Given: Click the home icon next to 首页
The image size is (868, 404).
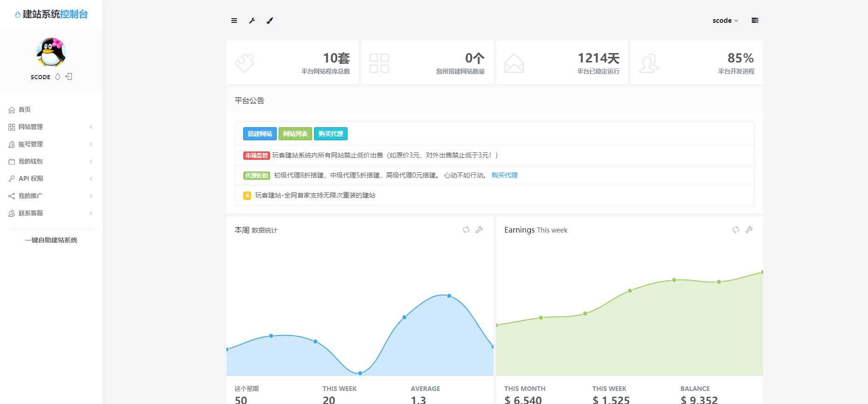Looking at the screenshot, I should 12,110.
